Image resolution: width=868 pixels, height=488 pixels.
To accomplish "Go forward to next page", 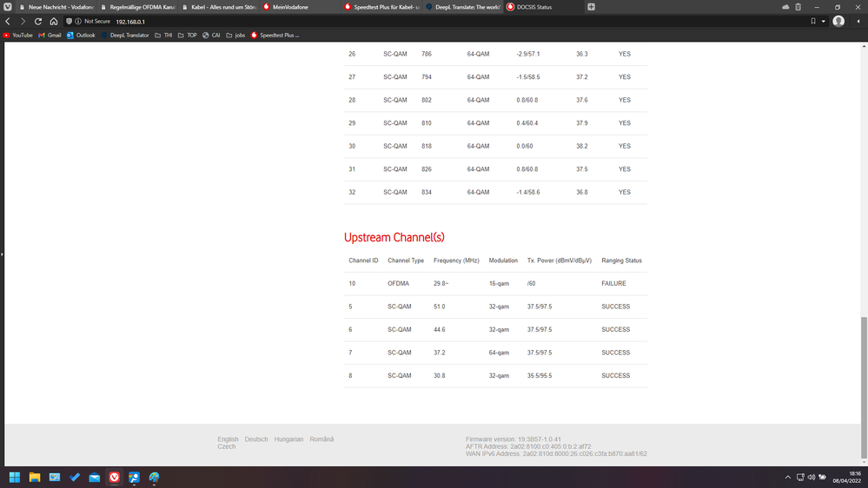I will [23, 21].
